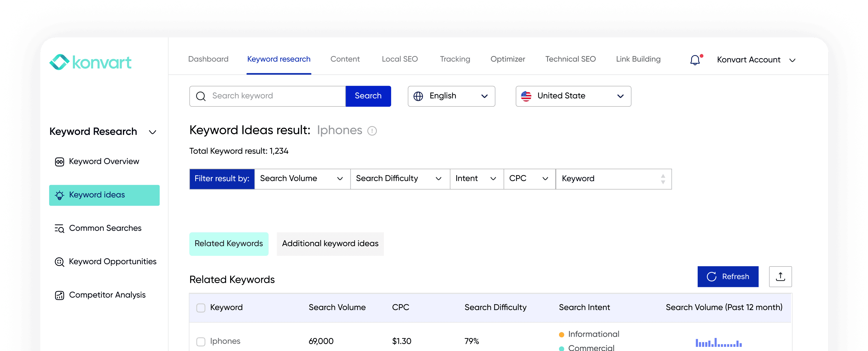Viewport: 868px width, 351px height.
Task: Click the Refresh button
Action: coord(728,277)
